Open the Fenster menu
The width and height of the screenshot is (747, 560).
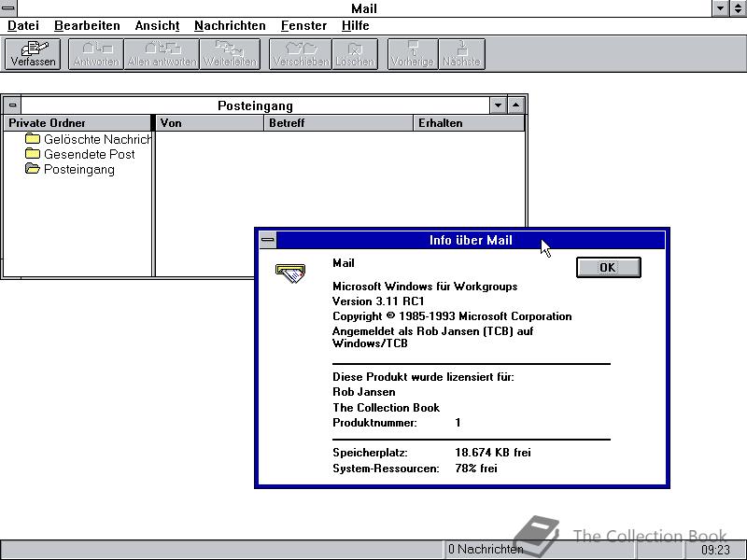pyautogui.click(x=304, y=26)
